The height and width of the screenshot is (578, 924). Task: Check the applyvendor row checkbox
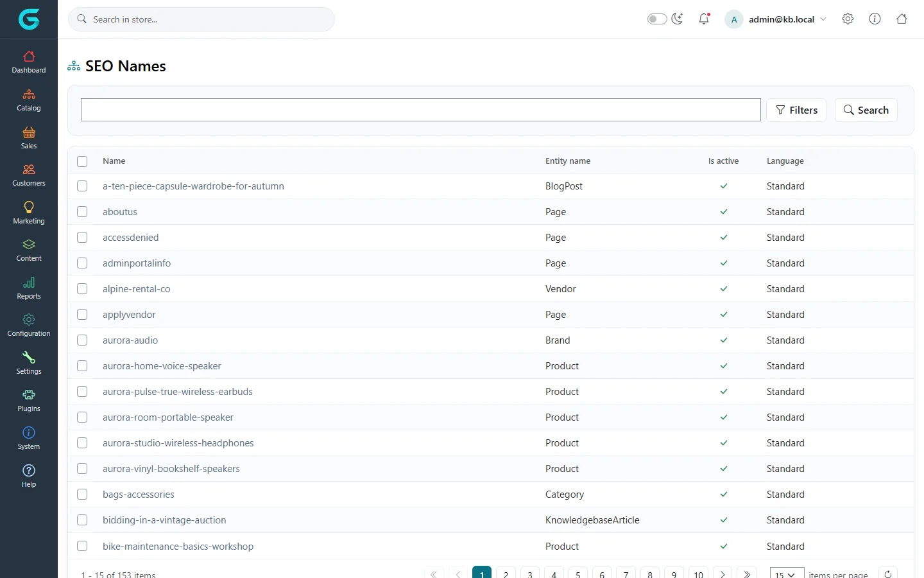[82, 314]
